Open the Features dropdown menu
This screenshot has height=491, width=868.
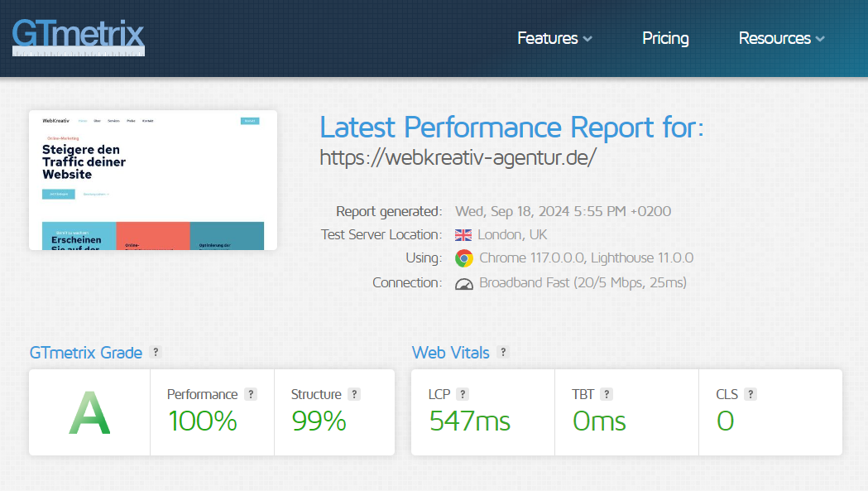click(554, 38)
